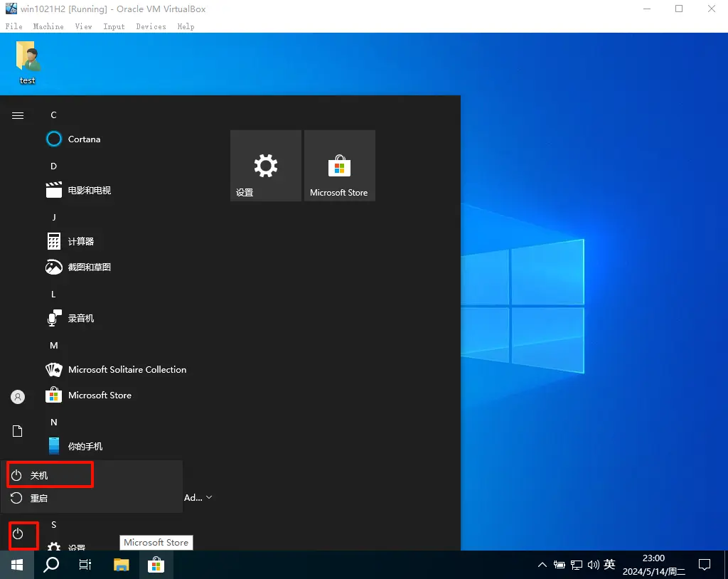Viewport: 728px width, 579px height.
Task: Show hidden tray icons chevron
Action: pos(542,565)
